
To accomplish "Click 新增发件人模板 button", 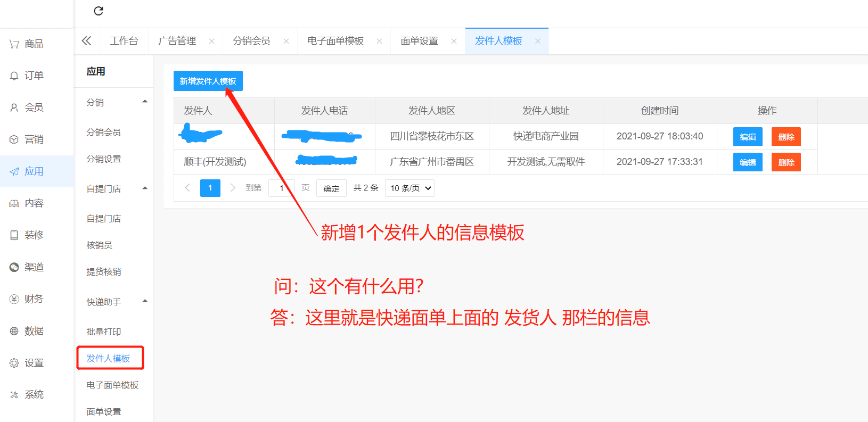I will click(x=208, y=81).
